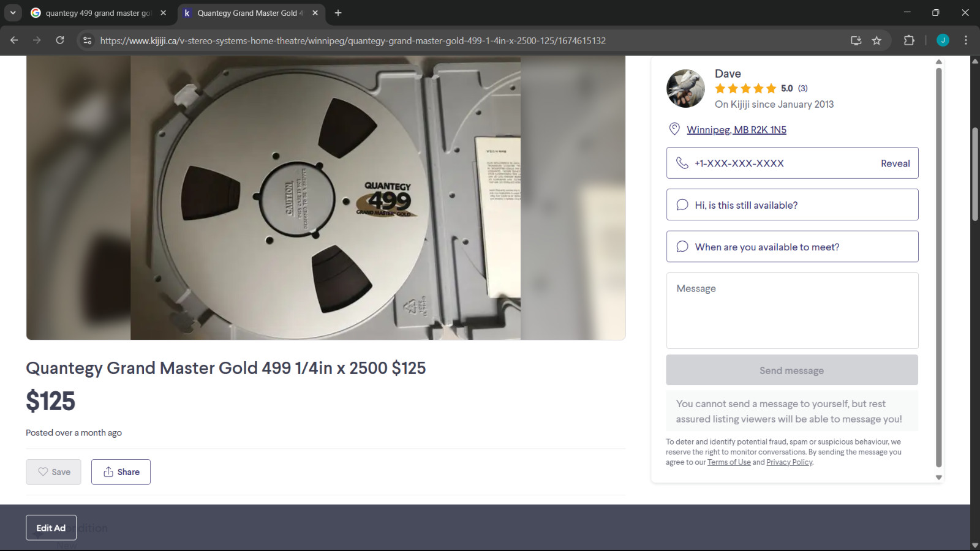This screenshot has height=551, width=980.
Task: Choose 'Hi, is this still available?' quick message
Action: pos(792,204)
